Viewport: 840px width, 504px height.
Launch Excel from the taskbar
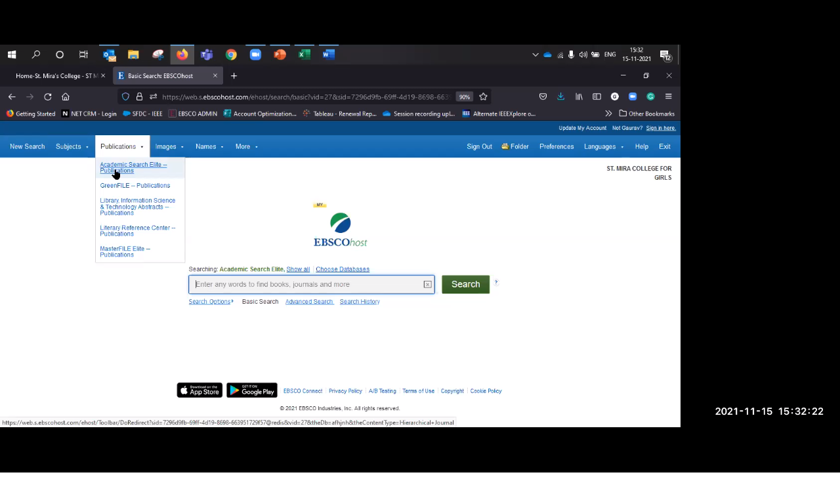(304, 54)
